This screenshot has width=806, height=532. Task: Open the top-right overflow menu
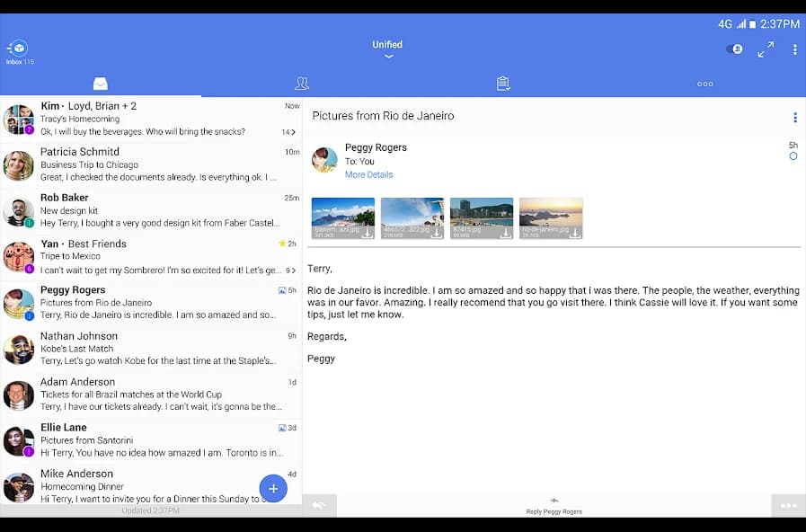coord(793,49)
